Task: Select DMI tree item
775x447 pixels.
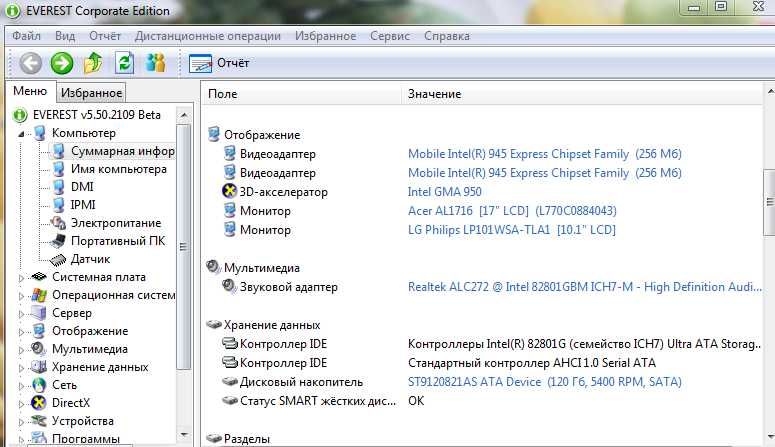Action: click(x=82, y=187)
